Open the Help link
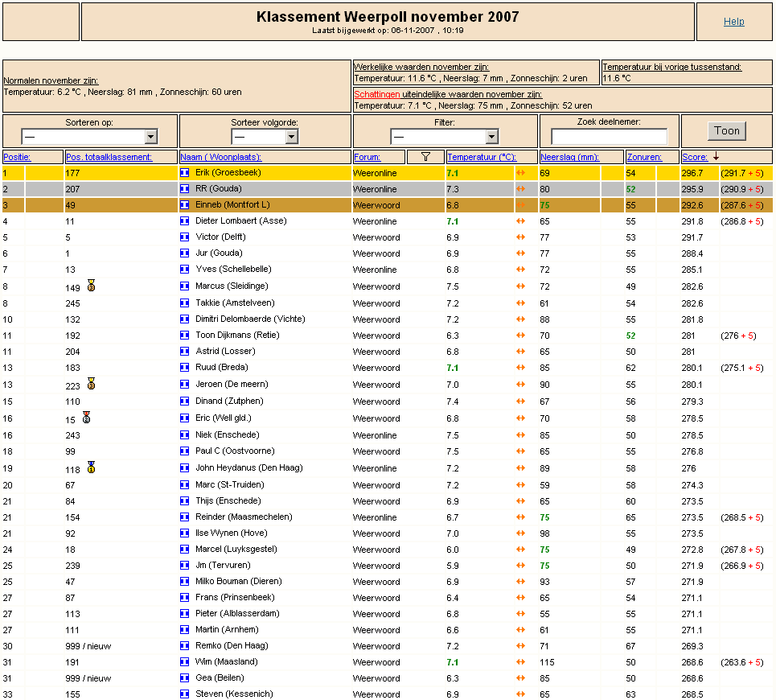776x700 pixels. [734, 21]
